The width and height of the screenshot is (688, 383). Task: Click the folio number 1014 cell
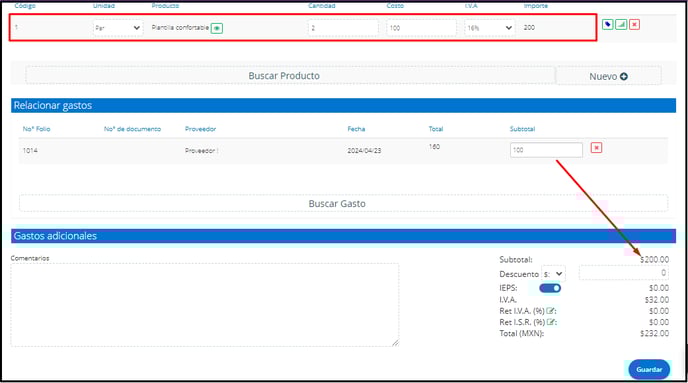click(30, 150)
